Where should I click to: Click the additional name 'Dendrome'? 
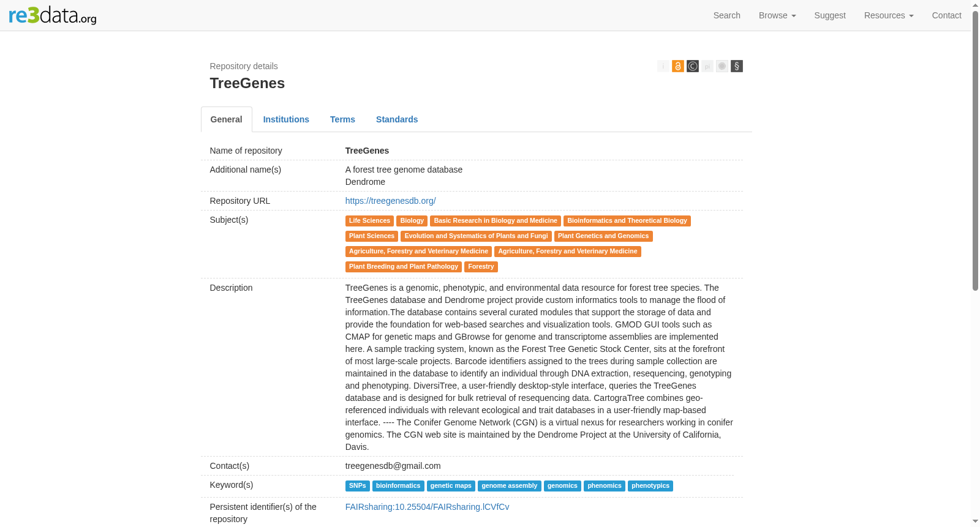(x=366, y=182)
